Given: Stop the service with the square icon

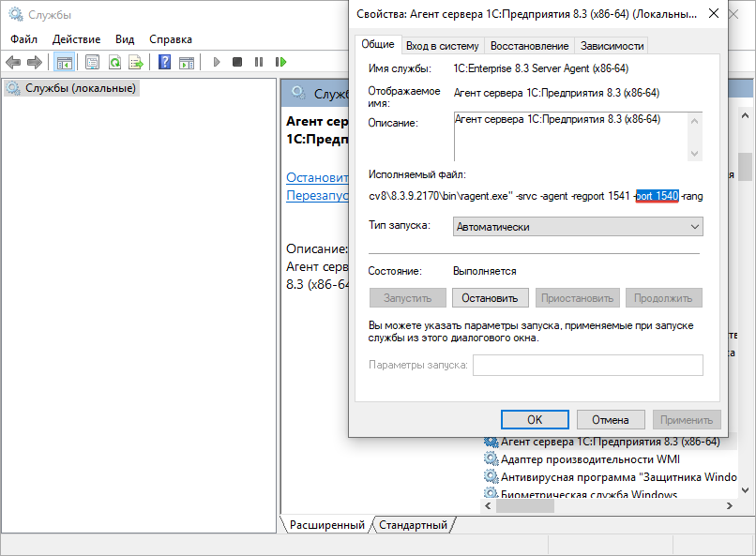Looking at the screenshot, I should pos(236,62).
